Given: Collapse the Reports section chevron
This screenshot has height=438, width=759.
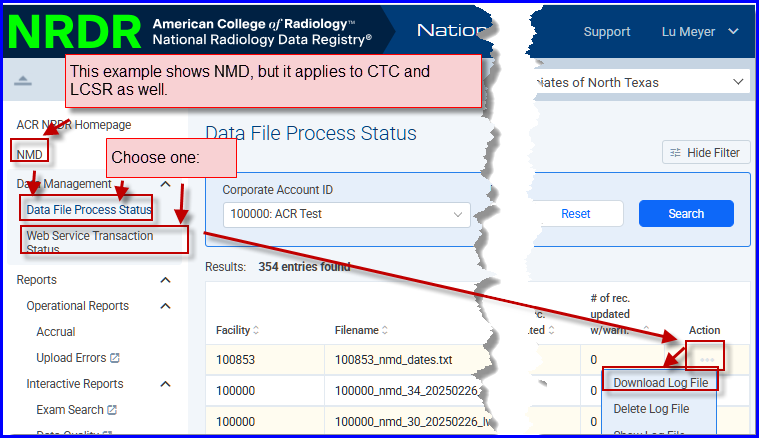Looking at the screenshot, I should 166,280.
